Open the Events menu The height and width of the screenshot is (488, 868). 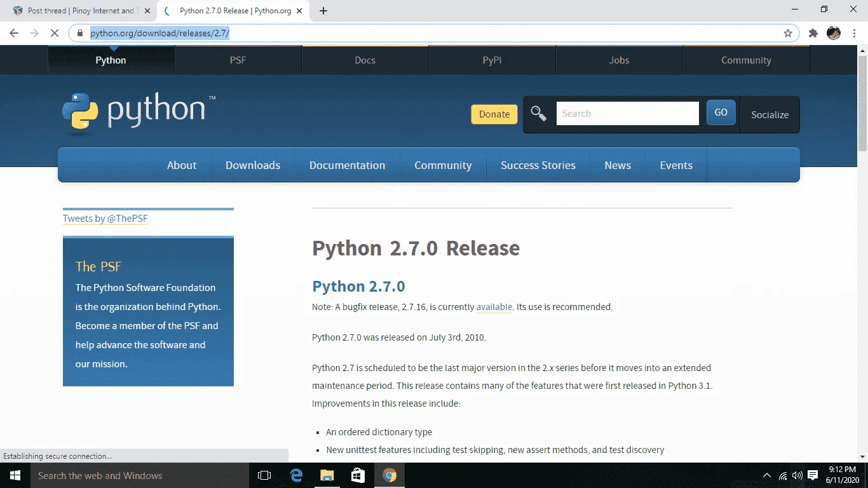point(676,165)
